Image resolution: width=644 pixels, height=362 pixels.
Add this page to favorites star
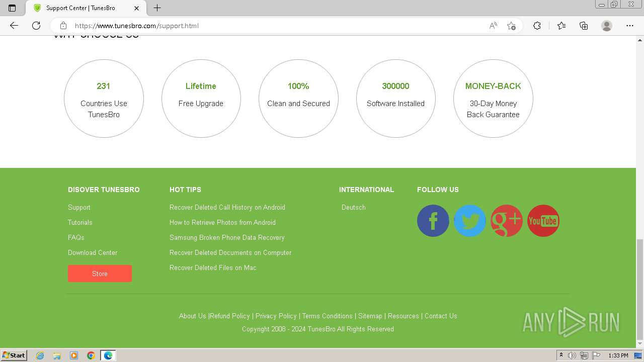coord(511,26)
